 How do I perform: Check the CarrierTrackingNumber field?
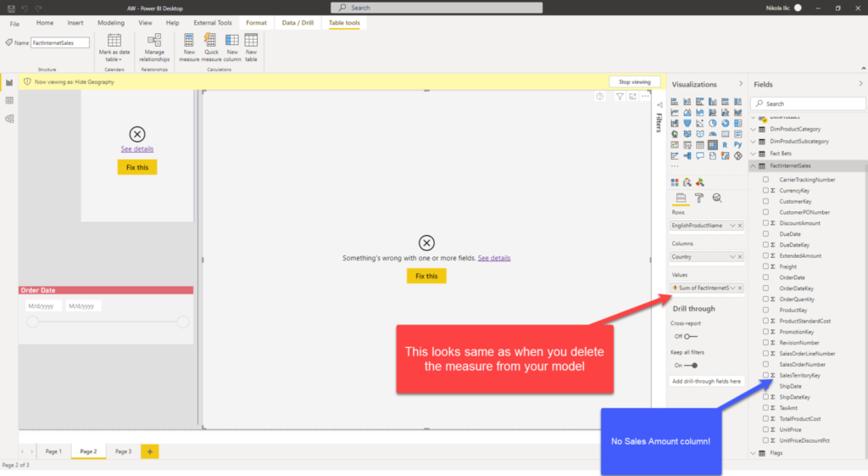[x=765, y=180]
